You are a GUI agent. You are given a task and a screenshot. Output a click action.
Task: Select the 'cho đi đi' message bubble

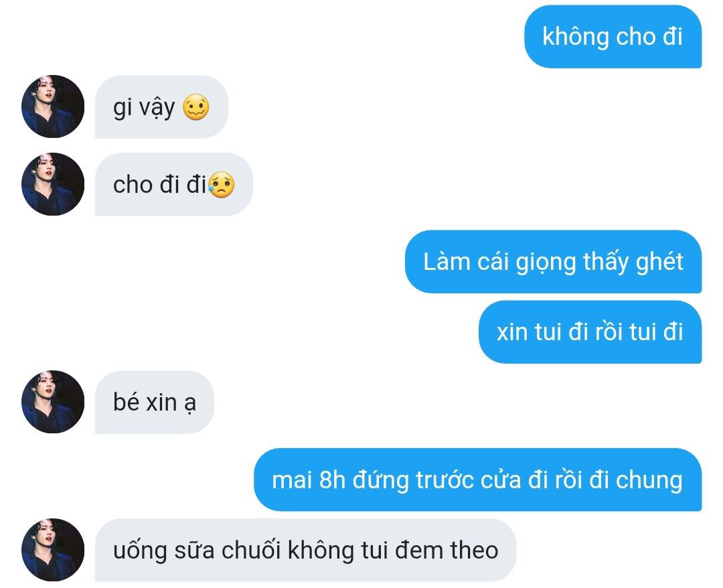[x=174, y=184]
